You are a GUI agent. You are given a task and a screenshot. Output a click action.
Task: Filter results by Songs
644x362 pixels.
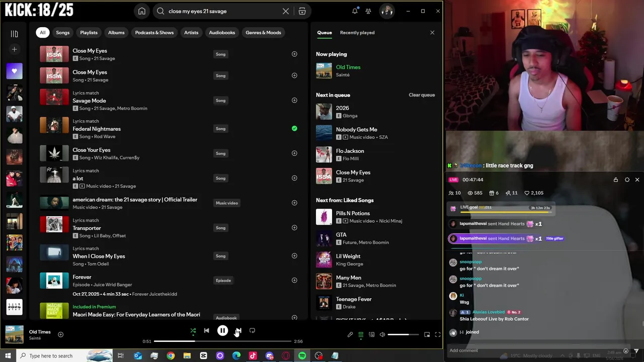tap(62, 33)
